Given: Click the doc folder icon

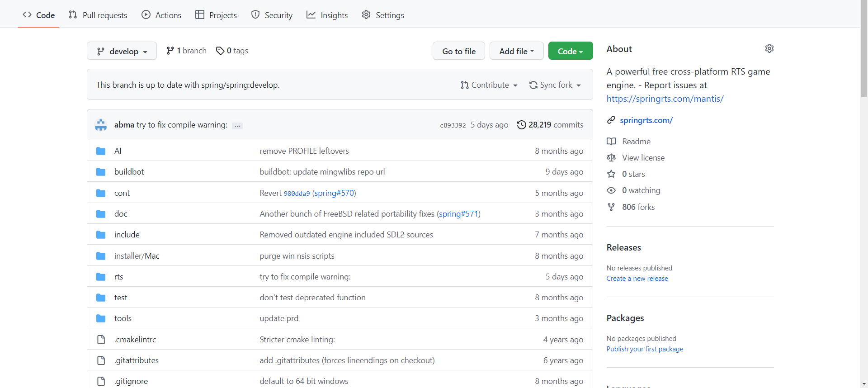Looking at the screenshot, I should 101,214.
